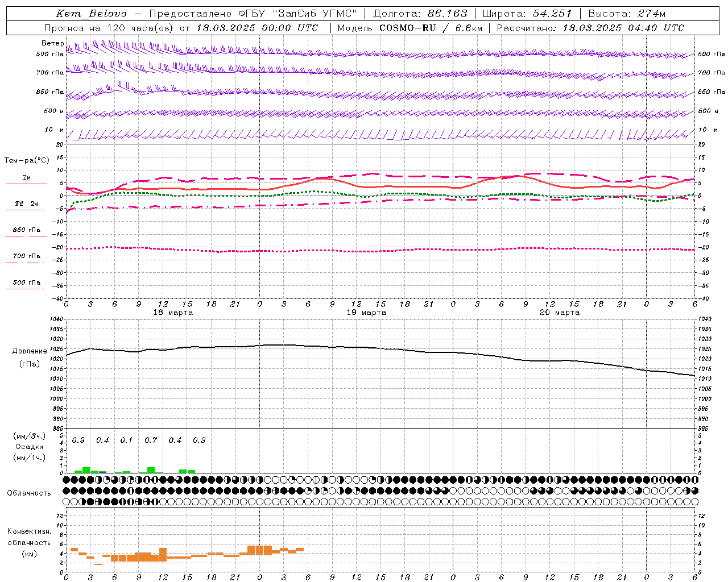Click the 19 марта date label
The height and width of the screenshot is (582, 728).
[366, 313]
